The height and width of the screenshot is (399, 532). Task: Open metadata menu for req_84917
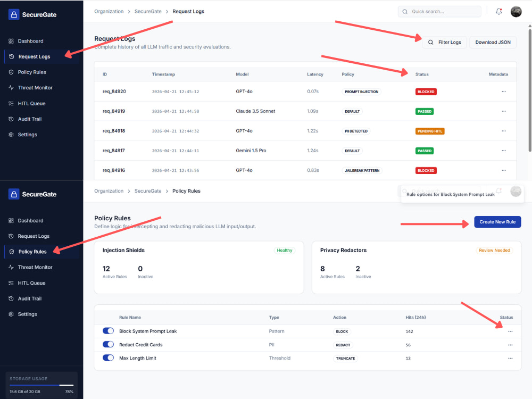504,151
